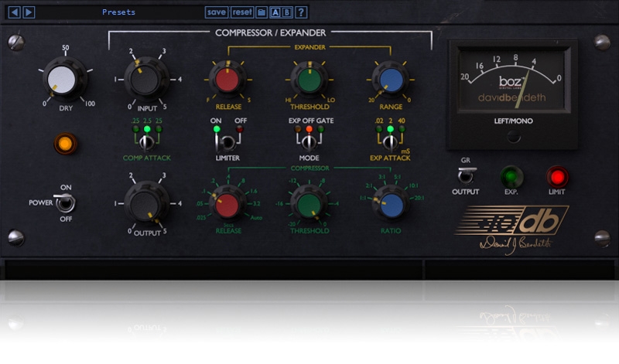Select the B comparison state
Image resolution: width=619 pixels, height=364 pixels.
click(x=287, y=12)
